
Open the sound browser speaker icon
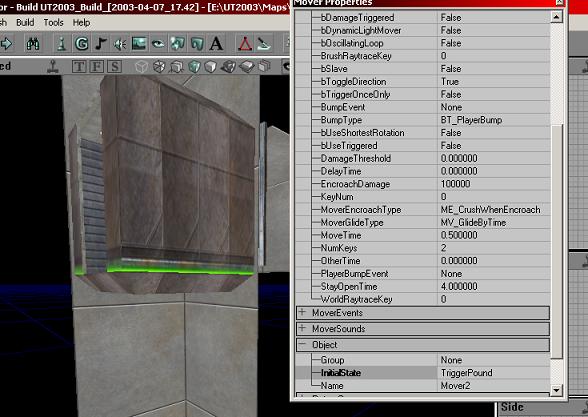coord(120,44)
